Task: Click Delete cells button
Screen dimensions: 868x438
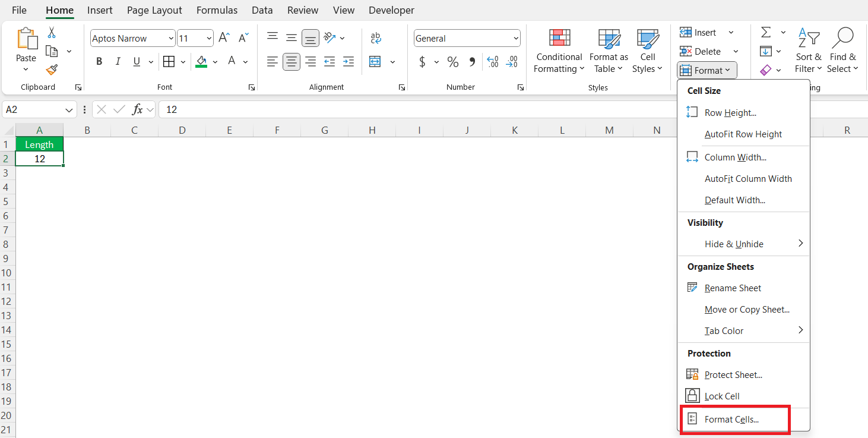Action: (x=701, y=52)
